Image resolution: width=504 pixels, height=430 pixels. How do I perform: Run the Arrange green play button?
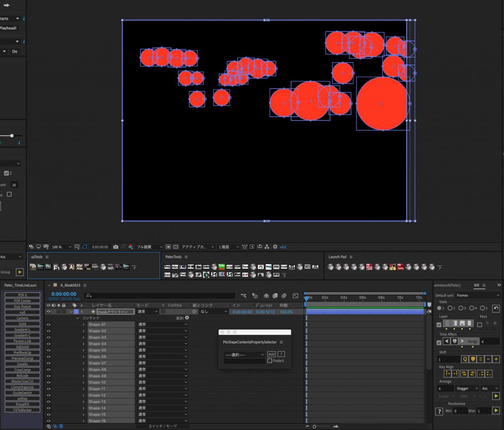[x=496, y=396]
